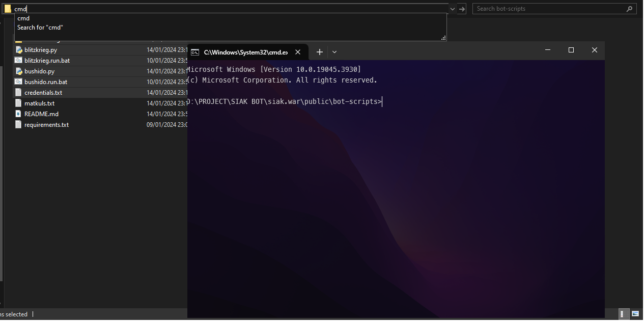Click the go-to arrow beside address bar
Screen dimensions: 644x323
(x=462, y=9)
